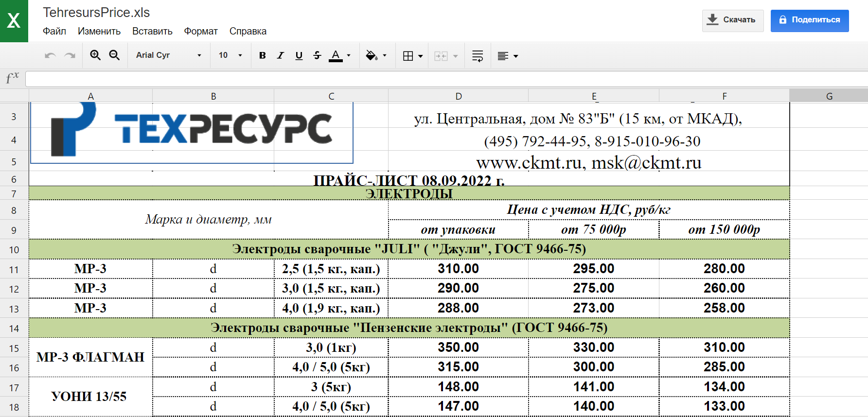The width and height of the screenshot is (868, 417).
Task: Select cell 2,5 (1,5 кг., кап.)
Action: [x=331, y=269]
